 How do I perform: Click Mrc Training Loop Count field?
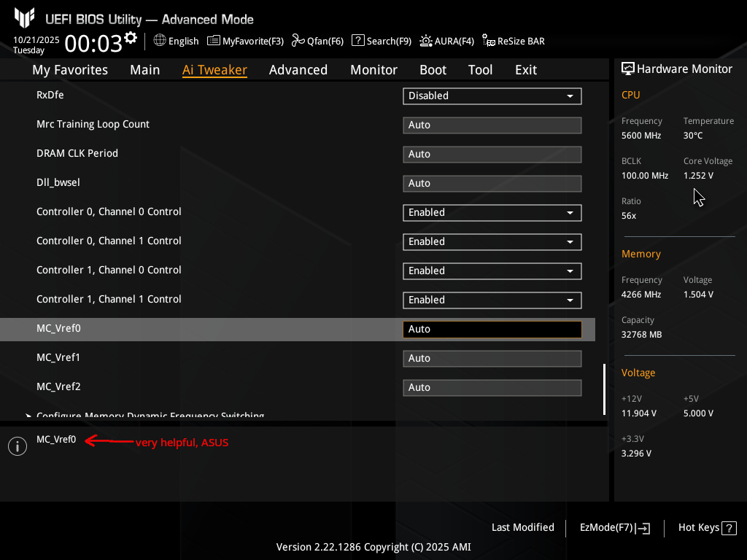pyautogui.click(x=492, y=125)
